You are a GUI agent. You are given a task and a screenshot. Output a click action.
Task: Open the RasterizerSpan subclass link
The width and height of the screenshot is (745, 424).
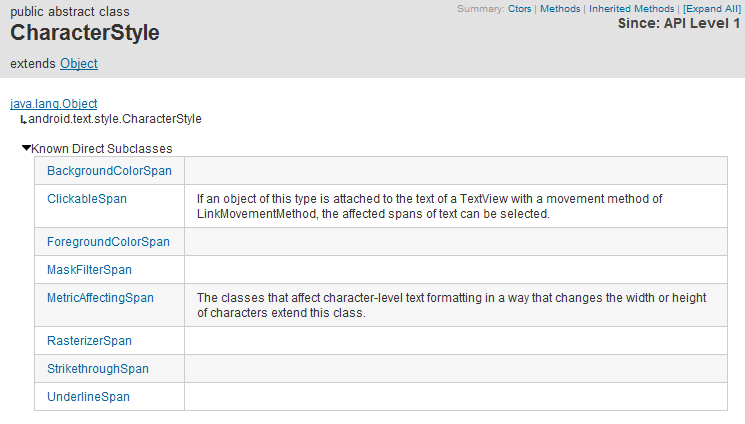coord(89,341)
